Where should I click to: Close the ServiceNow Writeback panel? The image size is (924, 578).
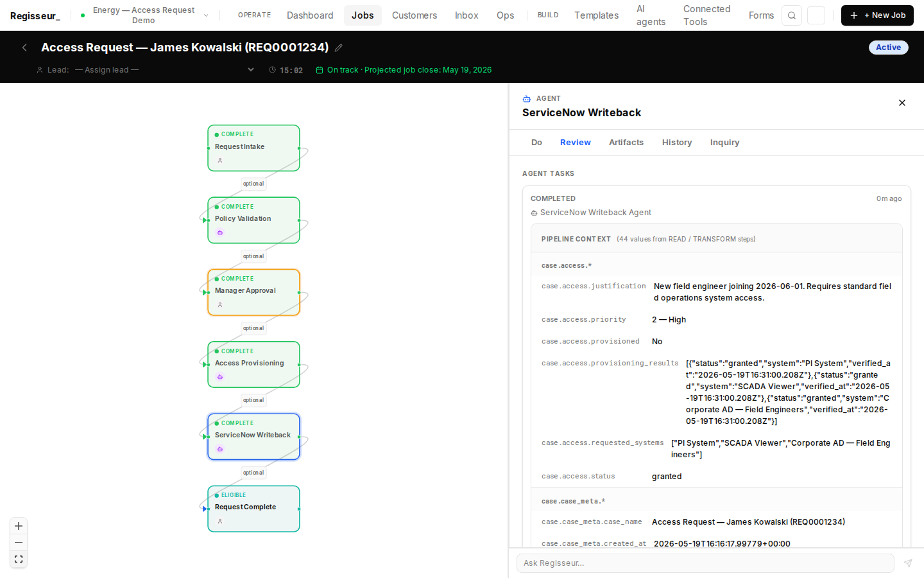tap(902, 103)
